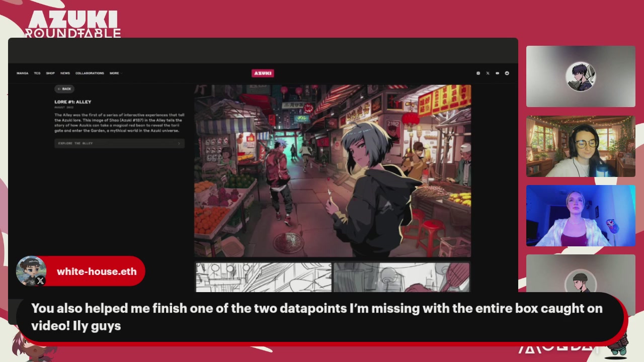Image resolution: width=644 pixels, height=362 pixels.
Task: Open the YouTube icon in Azuki header
Action: [x=497, y=73]
